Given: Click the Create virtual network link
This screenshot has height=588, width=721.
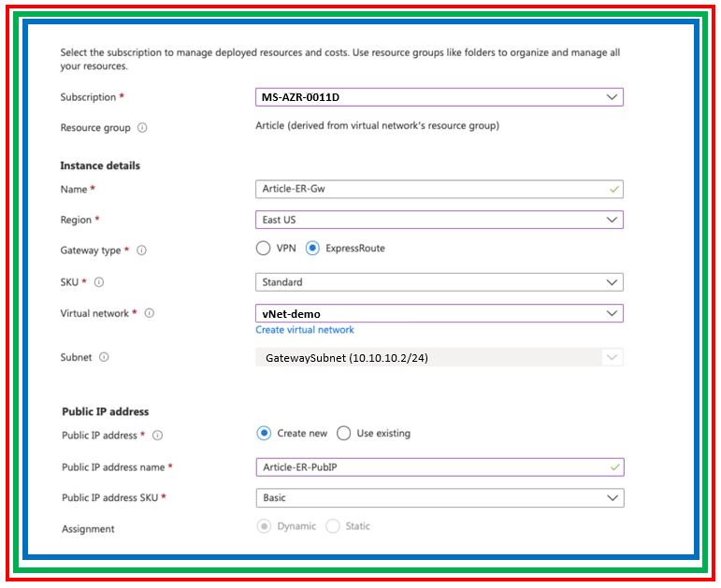Looking at the screenshot, I should coord(305,330).
